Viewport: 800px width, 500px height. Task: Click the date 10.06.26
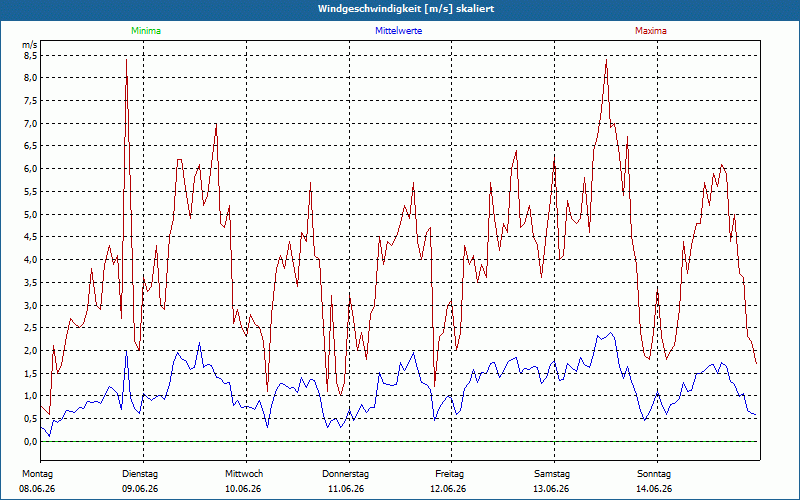(243, 489)
